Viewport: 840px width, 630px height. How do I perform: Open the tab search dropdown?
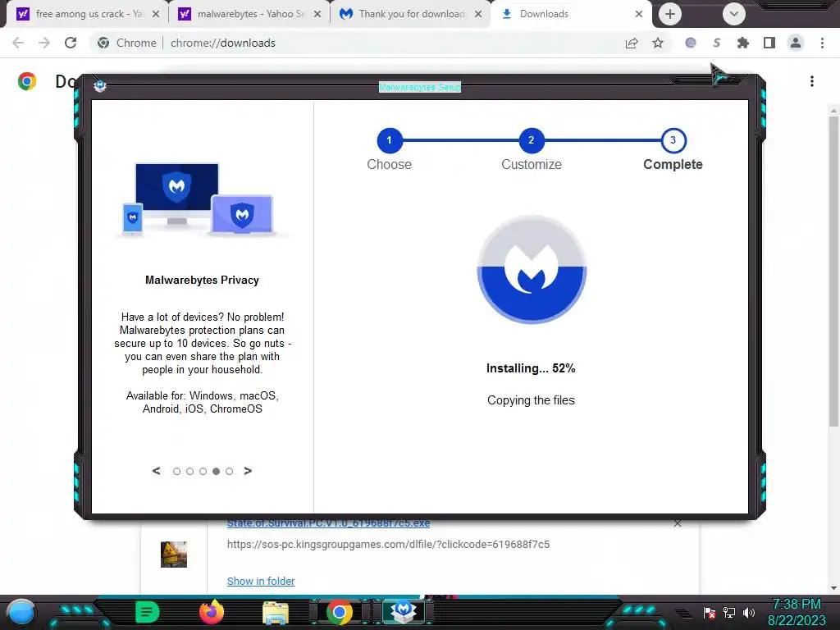pos(734,14)
